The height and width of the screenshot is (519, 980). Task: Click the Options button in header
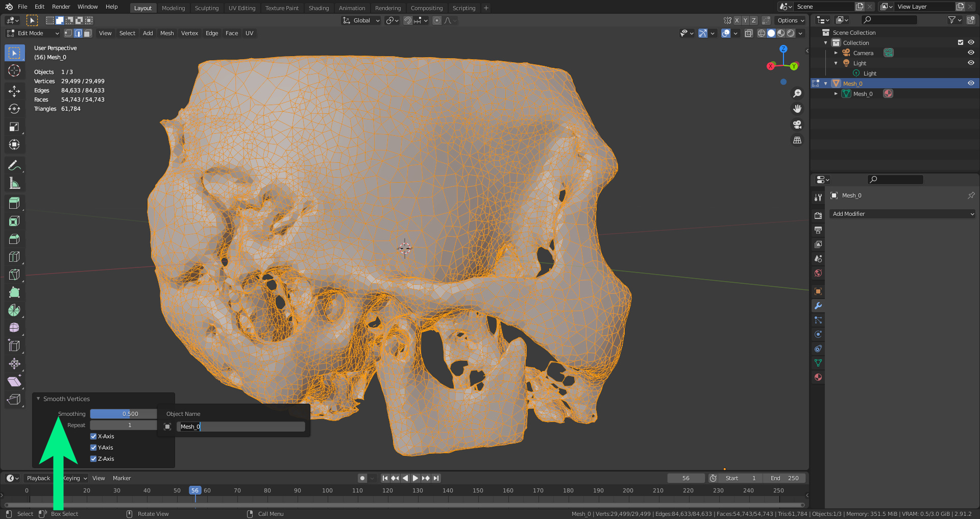(x=791, y=20)
